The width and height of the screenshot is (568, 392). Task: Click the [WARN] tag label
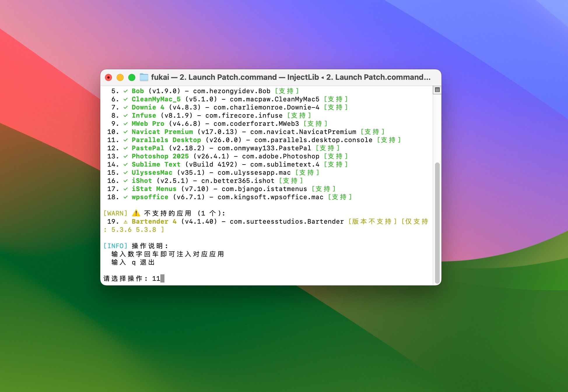[x=115, y=213]
